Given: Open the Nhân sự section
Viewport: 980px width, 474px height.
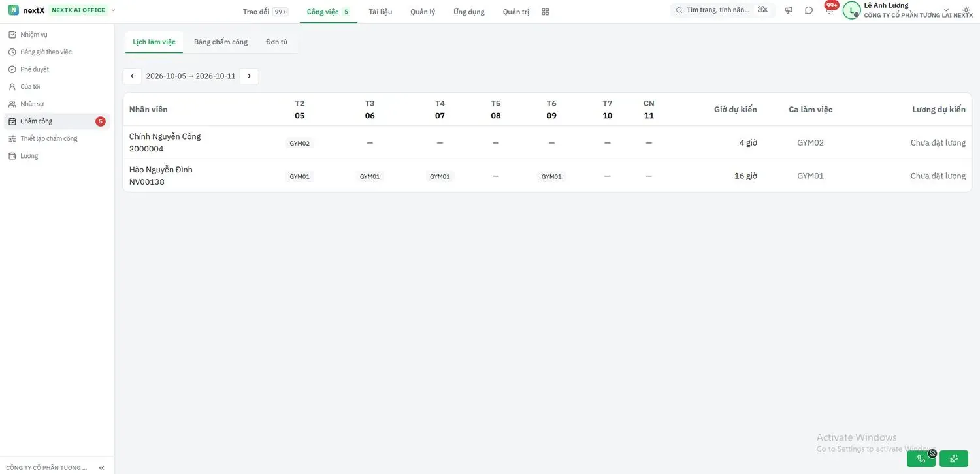Looking at the screenshot, I should (x=57, y=104).
